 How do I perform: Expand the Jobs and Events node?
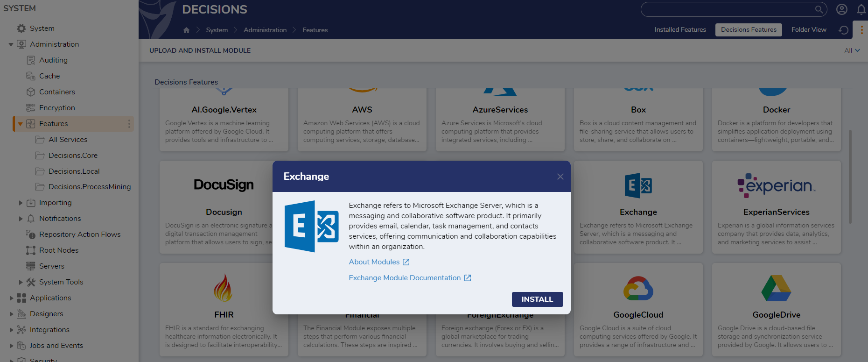[11, 346]
